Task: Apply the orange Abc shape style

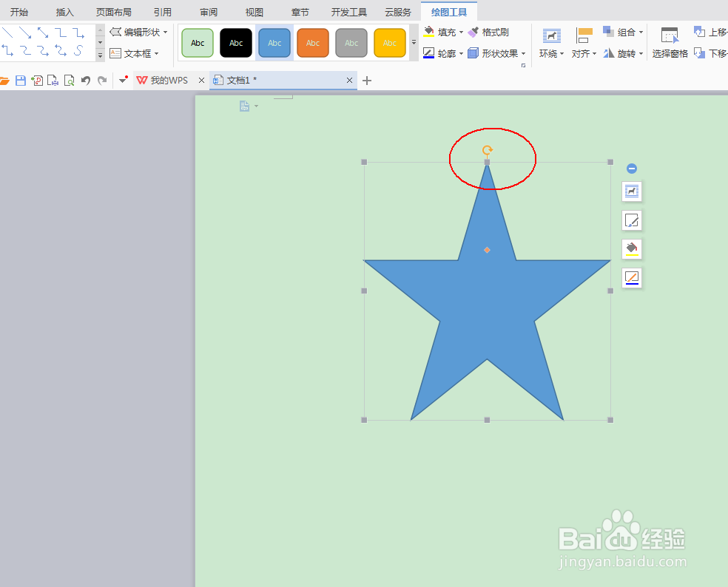Action: tap(313, 43)
